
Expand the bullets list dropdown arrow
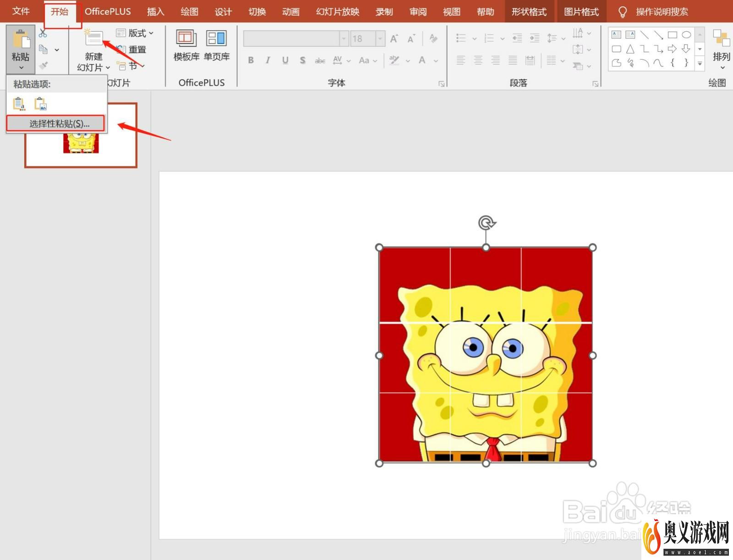pos(474,38)
